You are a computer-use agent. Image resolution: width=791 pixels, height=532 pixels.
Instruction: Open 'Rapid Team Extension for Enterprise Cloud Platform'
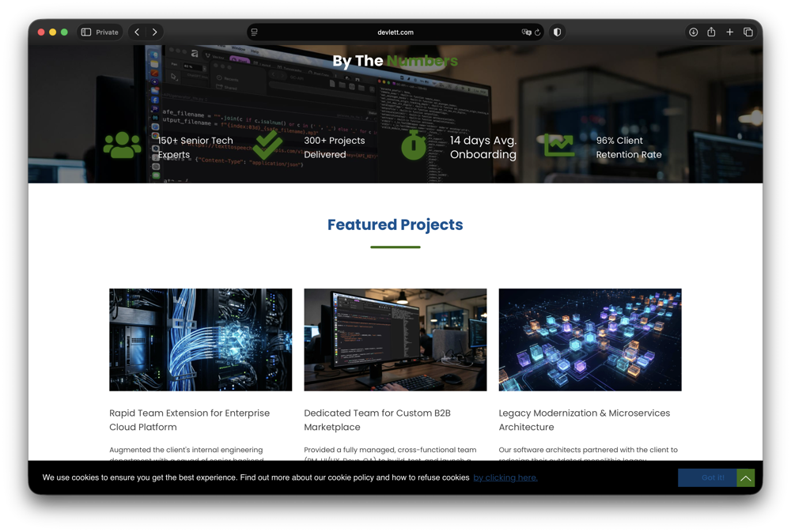(x=189, y=420)
